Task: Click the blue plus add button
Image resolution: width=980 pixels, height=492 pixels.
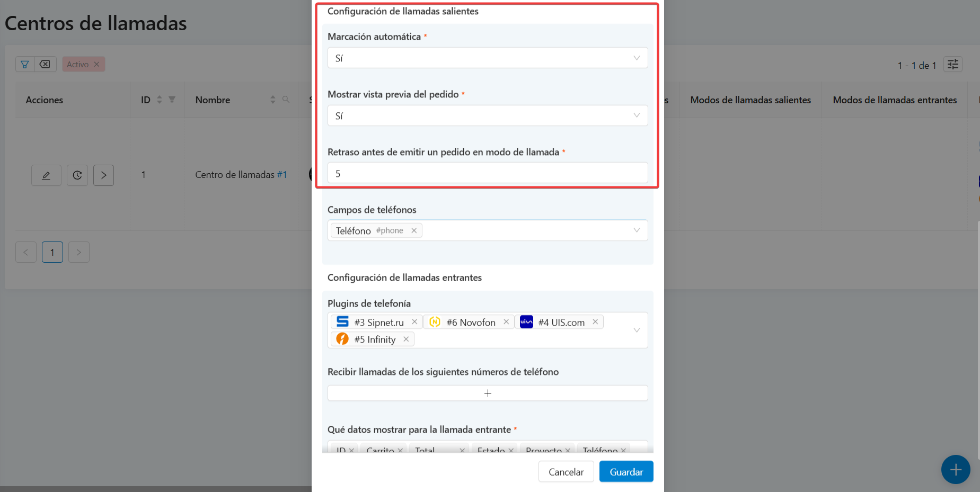Action: (955, 469)
